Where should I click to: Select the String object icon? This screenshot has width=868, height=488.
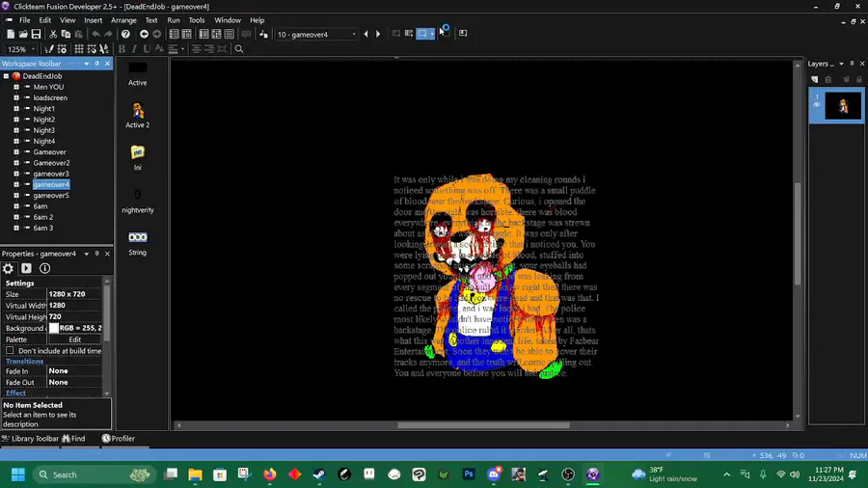click(x=138, y=237)
